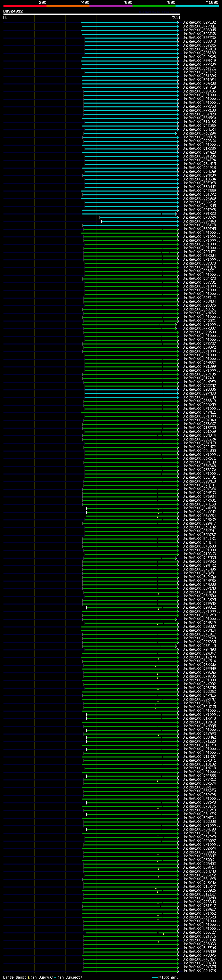Open hit UniRef100_P49608
Screen dimensions: 222x980
199,57
